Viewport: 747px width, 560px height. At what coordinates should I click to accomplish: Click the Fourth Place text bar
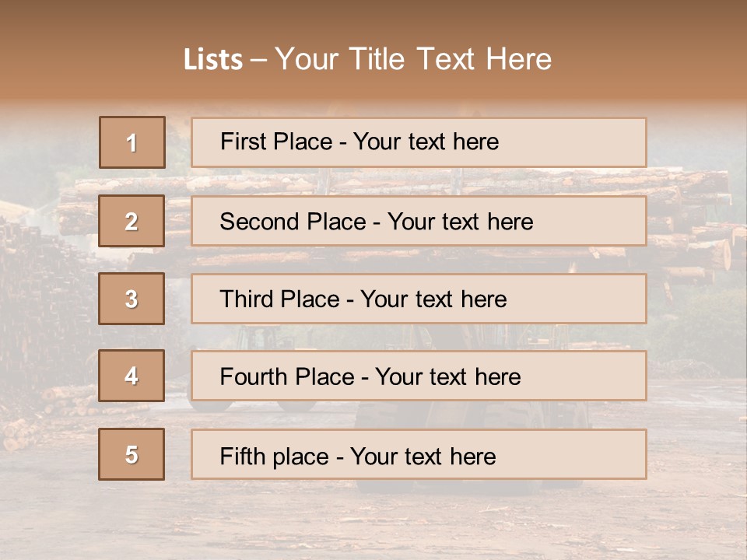pos(419,376)
